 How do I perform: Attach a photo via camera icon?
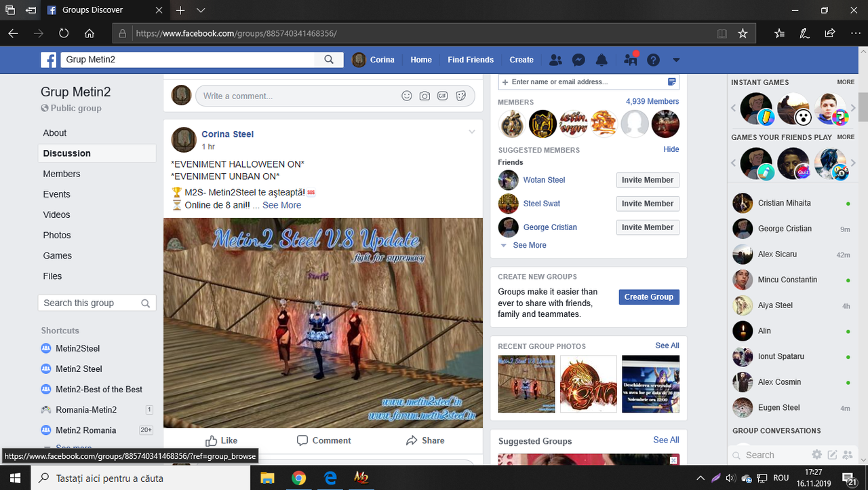click(425, 96)
